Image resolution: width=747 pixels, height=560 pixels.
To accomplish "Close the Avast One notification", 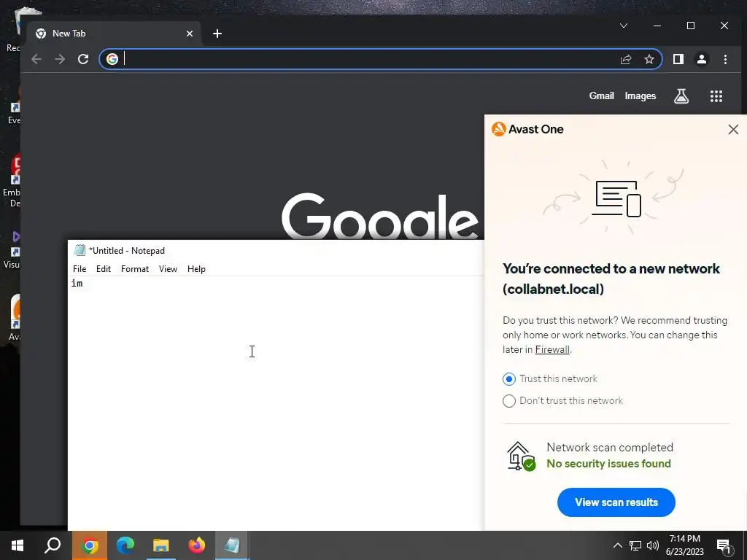I will pos(733,130).
